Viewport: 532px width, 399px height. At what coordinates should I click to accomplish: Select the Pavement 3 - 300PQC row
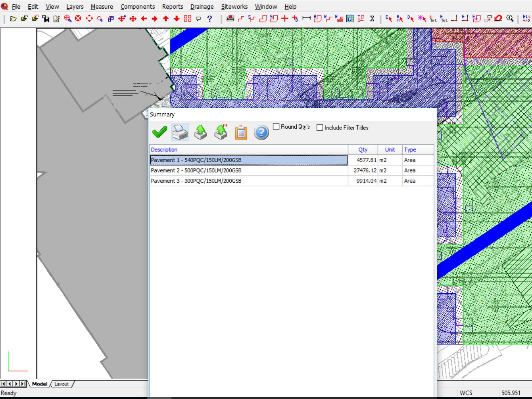click(x=196, y=181)
